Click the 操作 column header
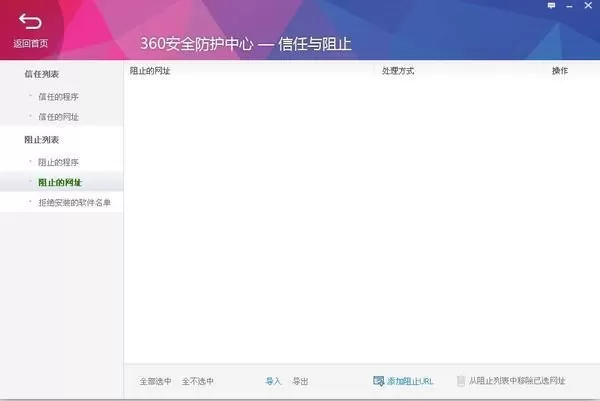 point(560,71)
